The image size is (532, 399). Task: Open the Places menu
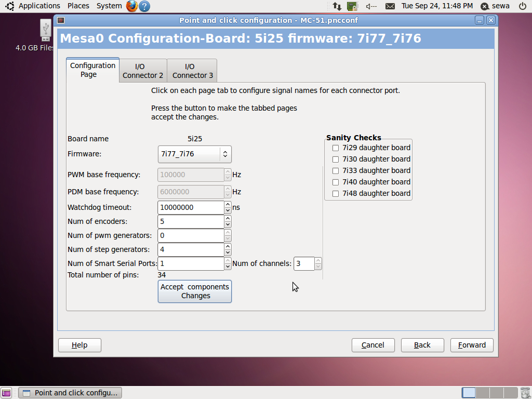click(78, 6)
